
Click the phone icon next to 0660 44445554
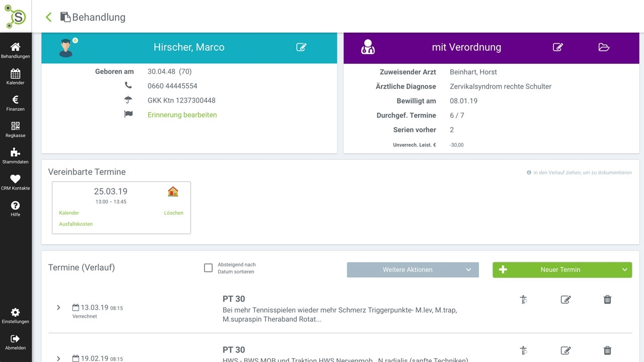click(x=128, y=85)
